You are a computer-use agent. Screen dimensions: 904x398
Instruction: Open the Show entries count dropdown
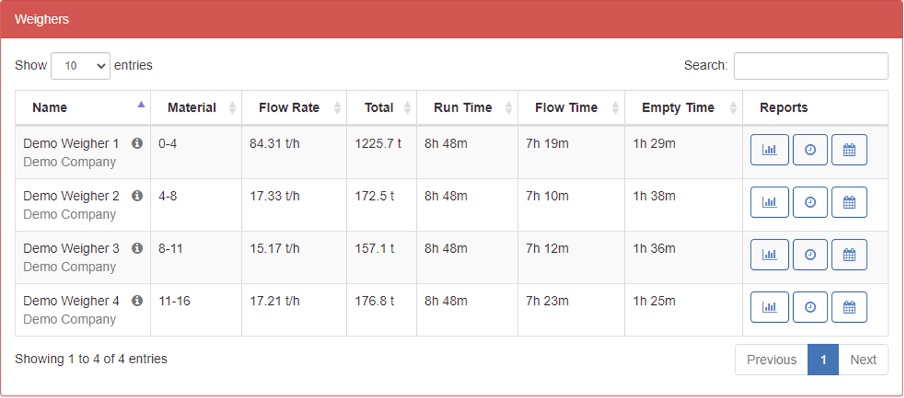[81, 66]
